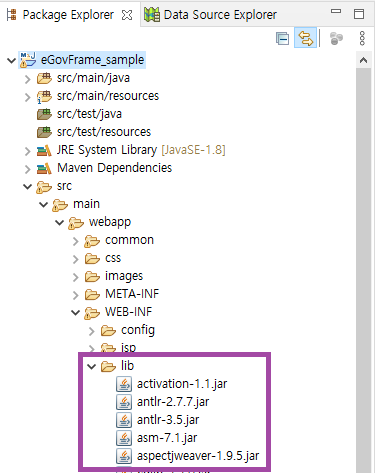Collapse the src folder

[x=27, y=186]
